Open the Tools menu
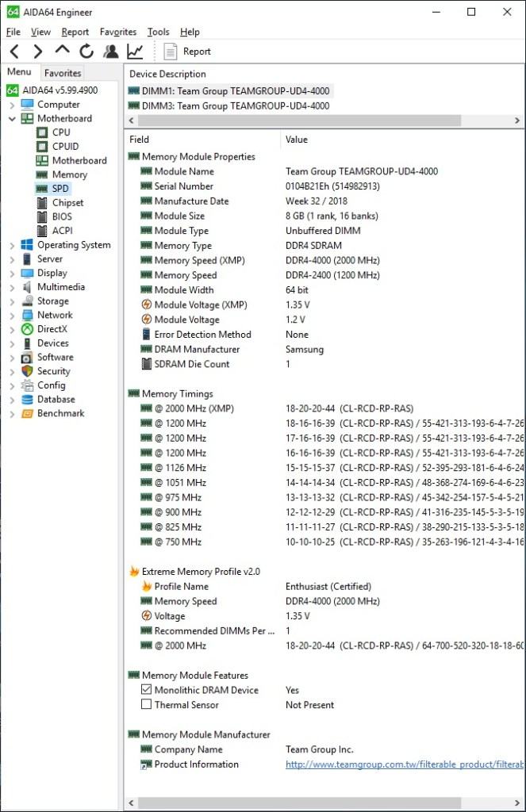The width and height of the screenshot is (526, 812). (158, 32)
